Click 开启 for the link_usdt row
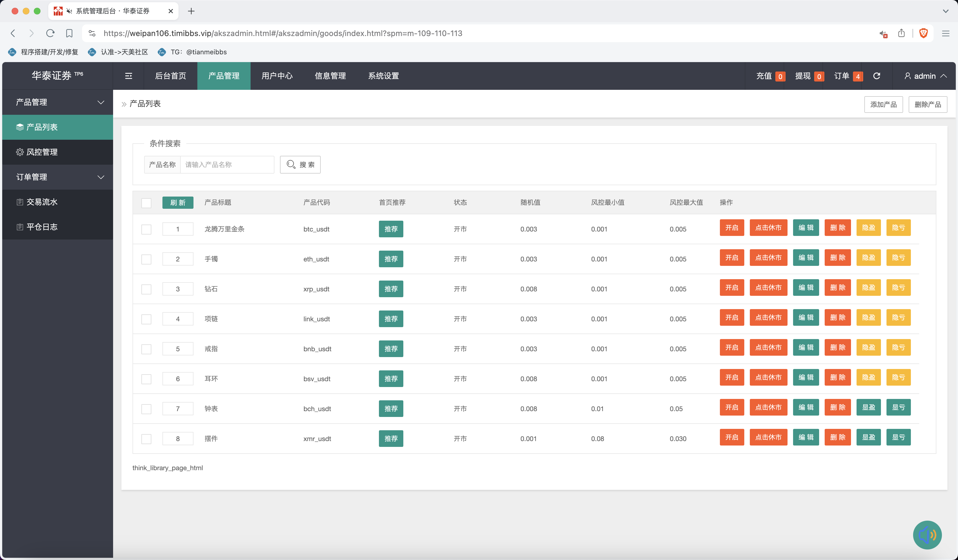This screenshot has height=560, width=958. click(732, 317)
